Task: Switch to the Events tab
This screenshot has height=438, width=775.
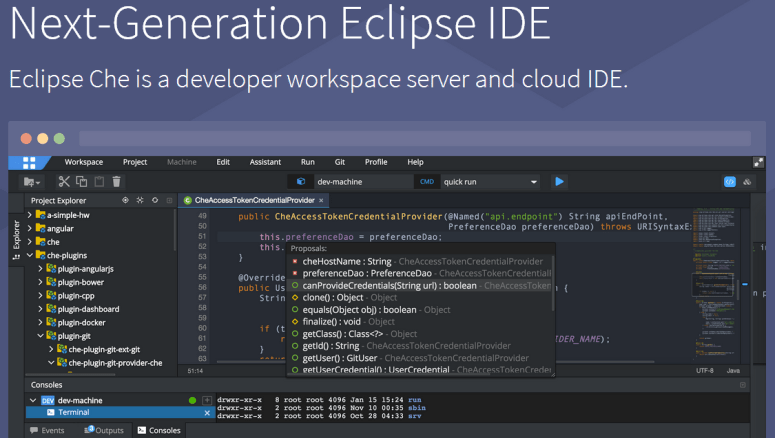Action: pos(52,430)
